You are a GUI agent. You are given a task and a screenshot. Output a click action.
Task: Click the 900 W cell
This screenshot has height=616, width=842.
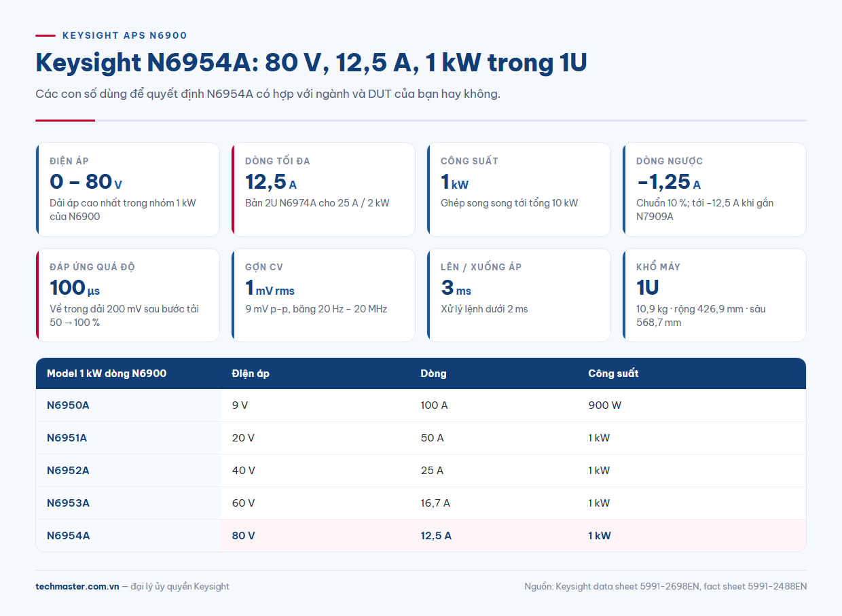pos(604,405)
